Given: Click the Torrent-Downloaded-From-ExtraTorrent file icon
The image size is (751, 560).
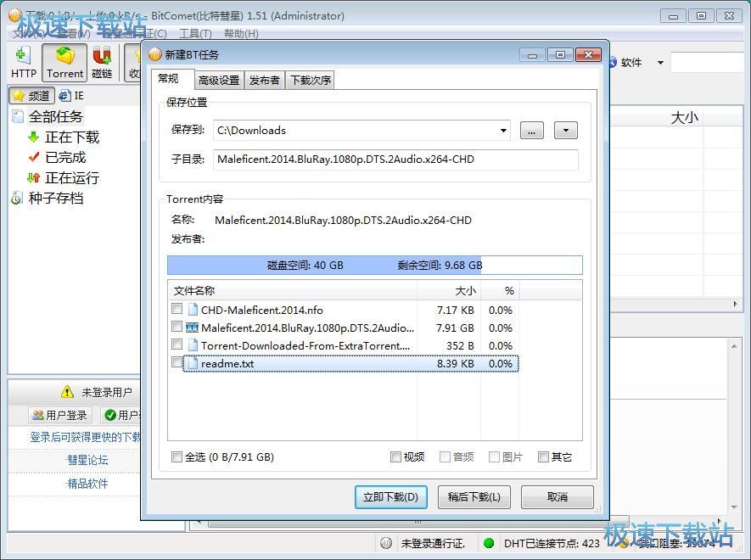Looking at the screenshot, I should [x=193, y=345].
